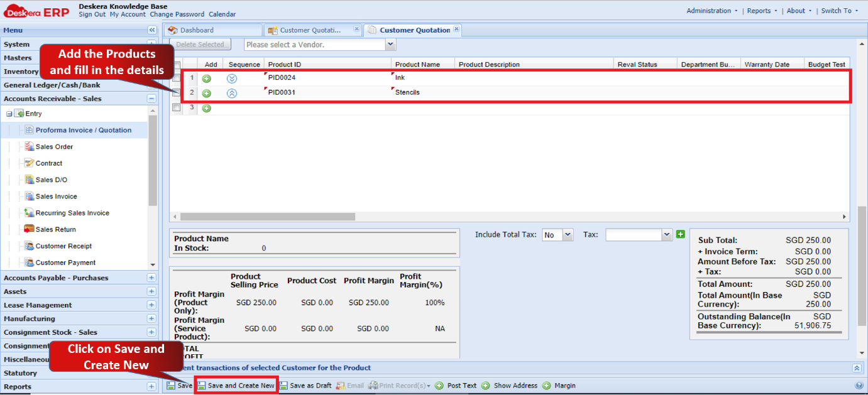Click the green add icon in row 2

pyautogui.click(x=206, y=93)
